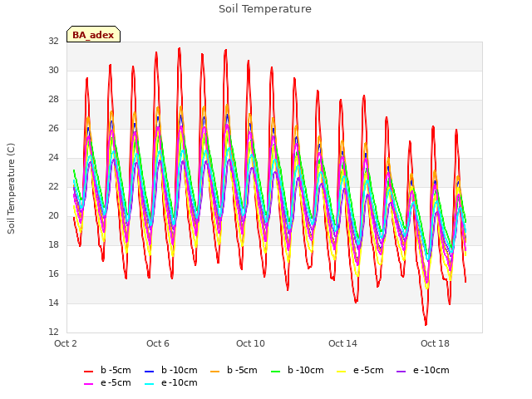Screen dimensions: 532x399
Task: Select 'e -10cm' label beside purple marker
Action: click(x=431, y=370)
